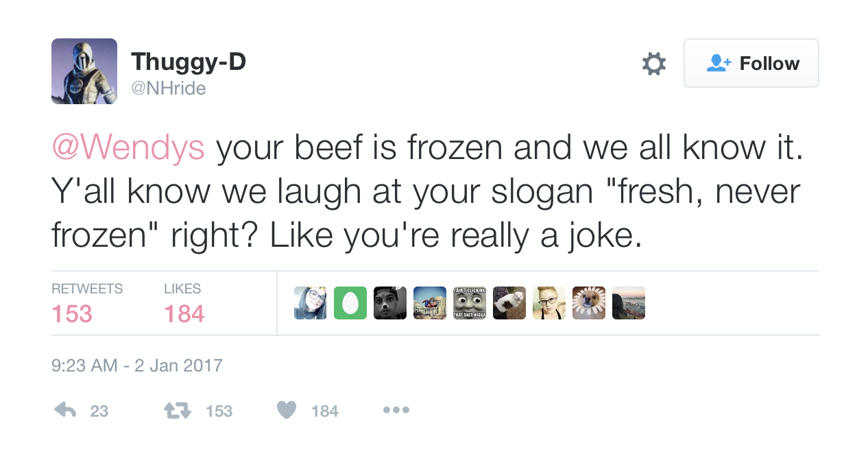Click the blonde woman with glasses avatar
This screenshot has width=868, height=462.
[x=549, y=303]
